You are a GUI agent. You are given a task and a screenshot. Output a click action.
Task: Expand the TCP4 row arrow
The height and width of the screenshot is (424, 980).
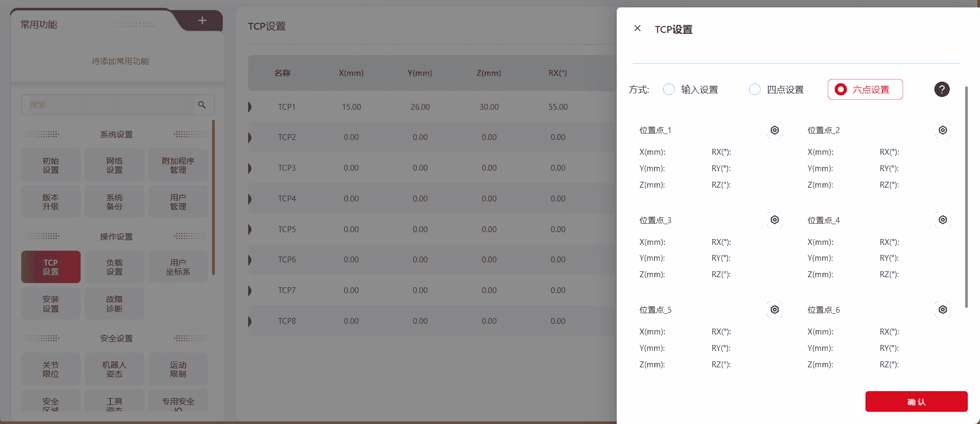point(250,199)
